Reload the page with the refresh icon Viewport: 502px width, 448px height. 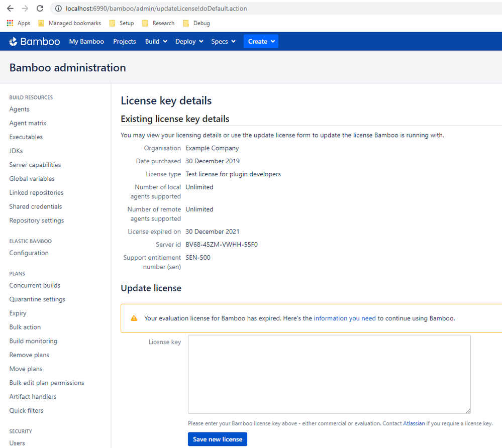40,9
